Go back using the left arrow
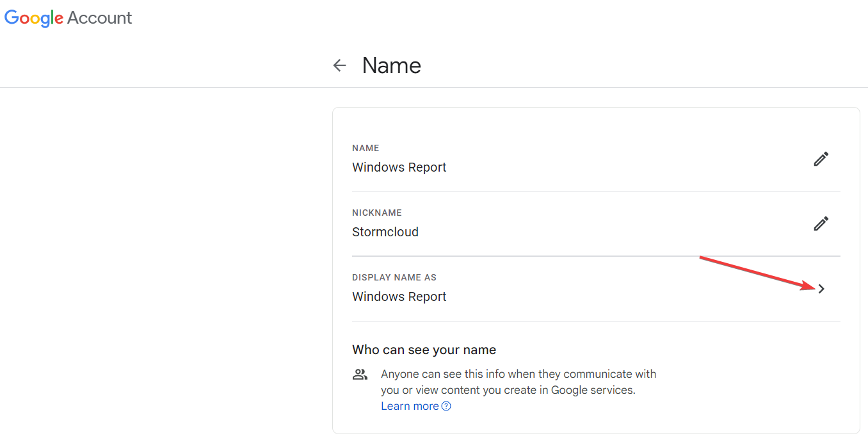The height and width of the screenshot is (438, 868). (339, 65)
